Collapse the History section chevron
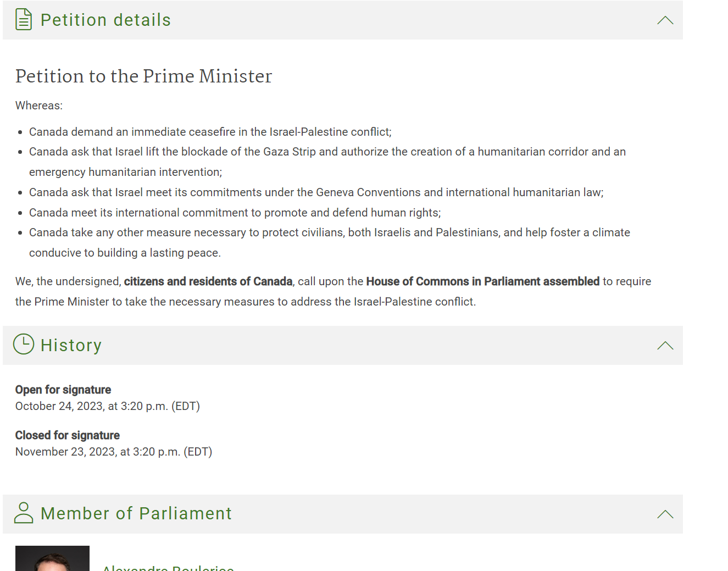Screen dimensions: 728x571 click(x=665, y=346)
